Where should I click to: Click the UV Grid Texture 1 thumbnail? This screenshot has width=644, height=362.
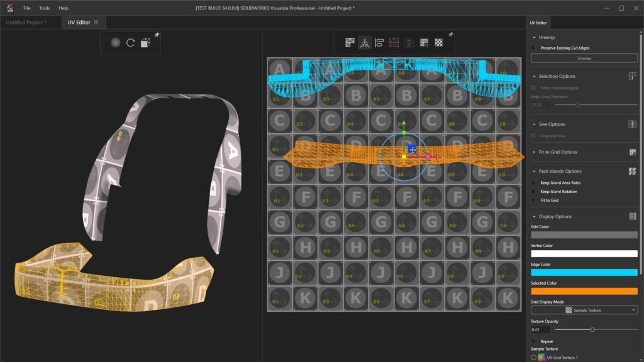click(541, 358)
